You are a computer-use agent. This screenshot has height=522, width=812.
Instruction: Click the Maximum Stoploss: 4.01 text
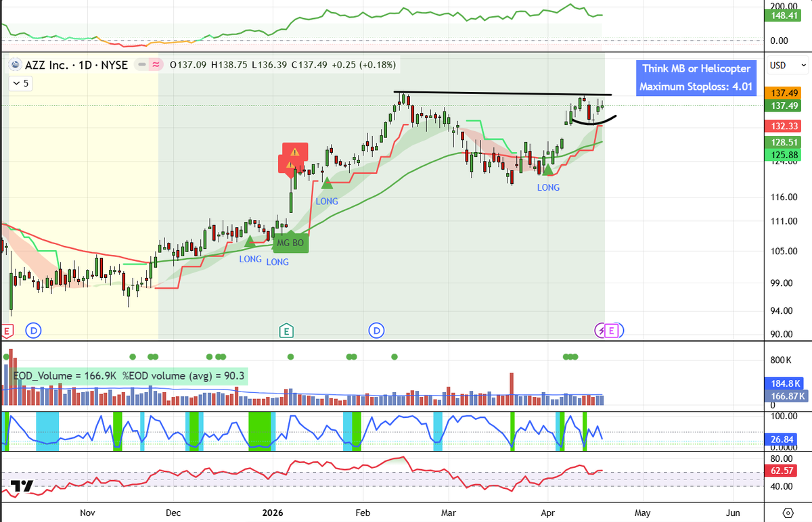tap(695, 87)
